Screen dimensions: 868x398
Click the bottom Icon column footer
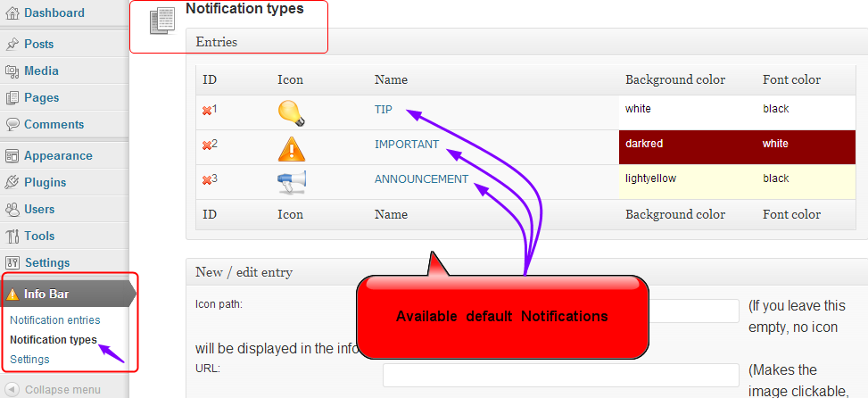(x=290, y=214)
